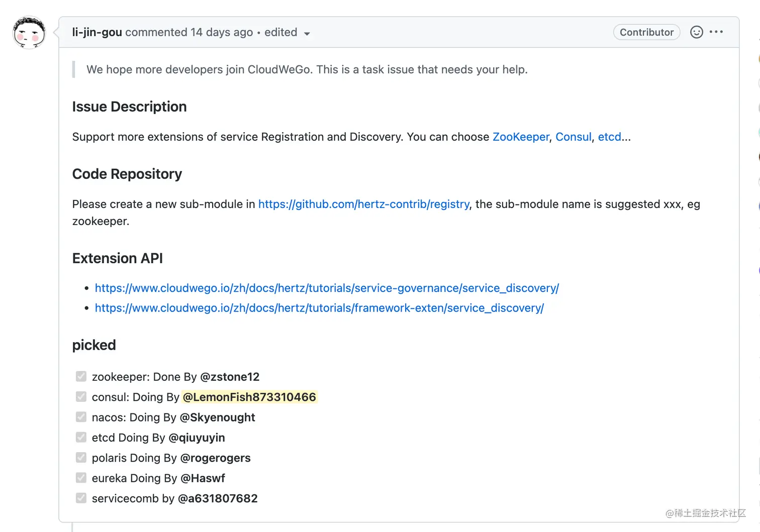
Task: Toggle the polaris task checkbox
Action: pos(81,458)
